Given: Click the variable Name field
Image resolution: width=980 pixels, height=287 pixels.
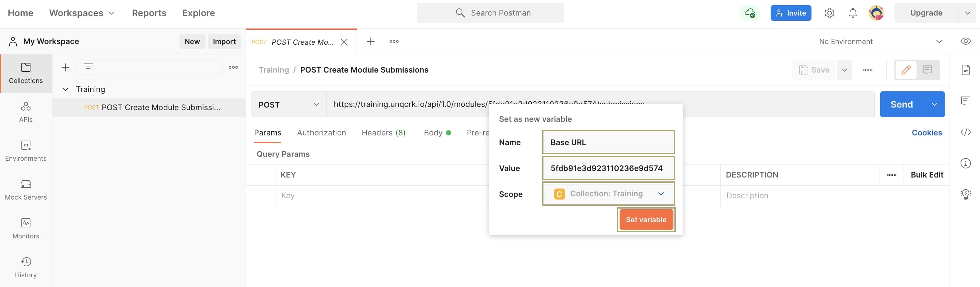Looking at the screenshot, I should click(x=608, y=142).
